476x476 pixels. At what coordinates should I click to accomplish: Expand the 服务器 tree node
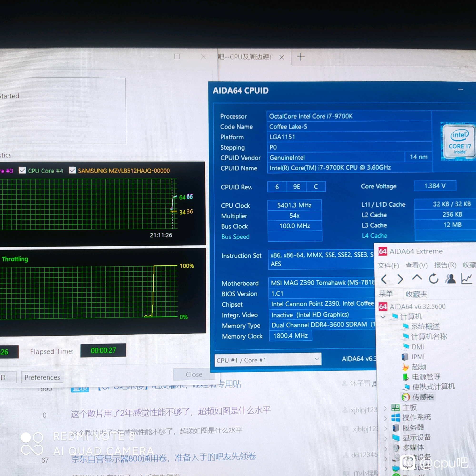click(x=385, y=428)
